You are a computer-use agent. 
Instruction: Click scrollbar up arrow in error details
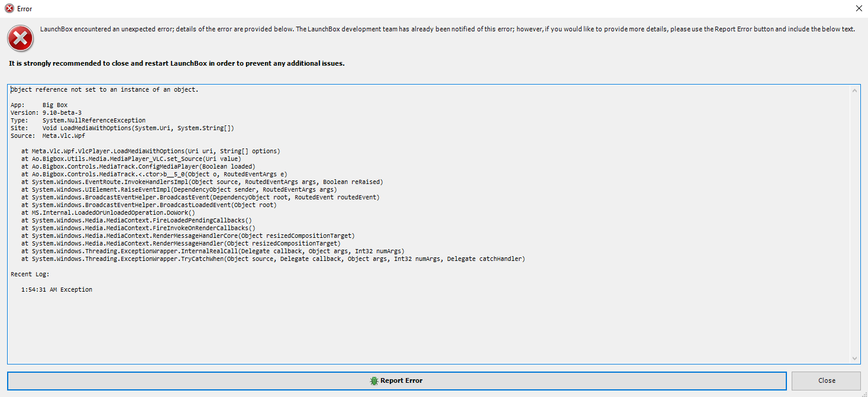click(x=854, y=91)
